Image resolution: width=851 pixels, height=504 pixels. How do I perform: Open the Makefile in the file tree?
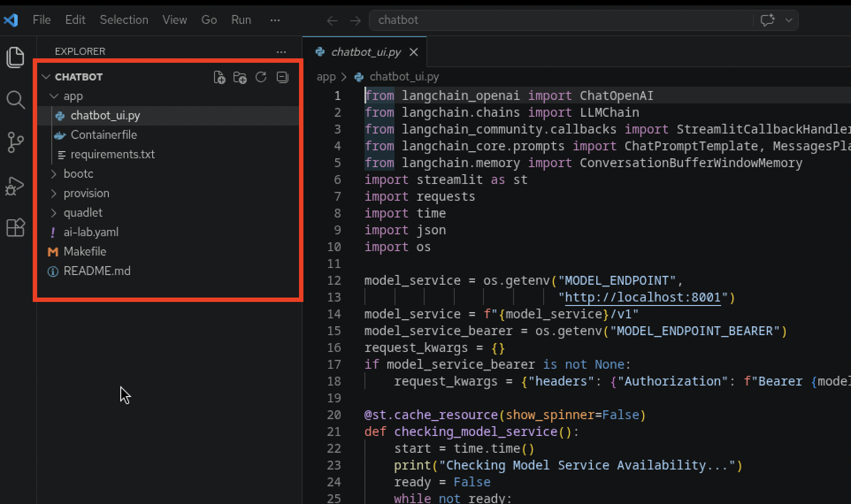pyautogui.click(x=84, y=252)
